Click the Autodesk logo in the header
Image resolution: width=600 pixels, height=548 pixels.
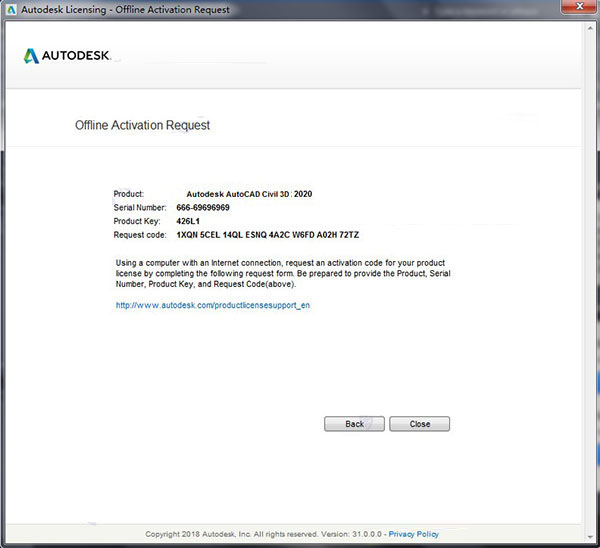[67, 56]
